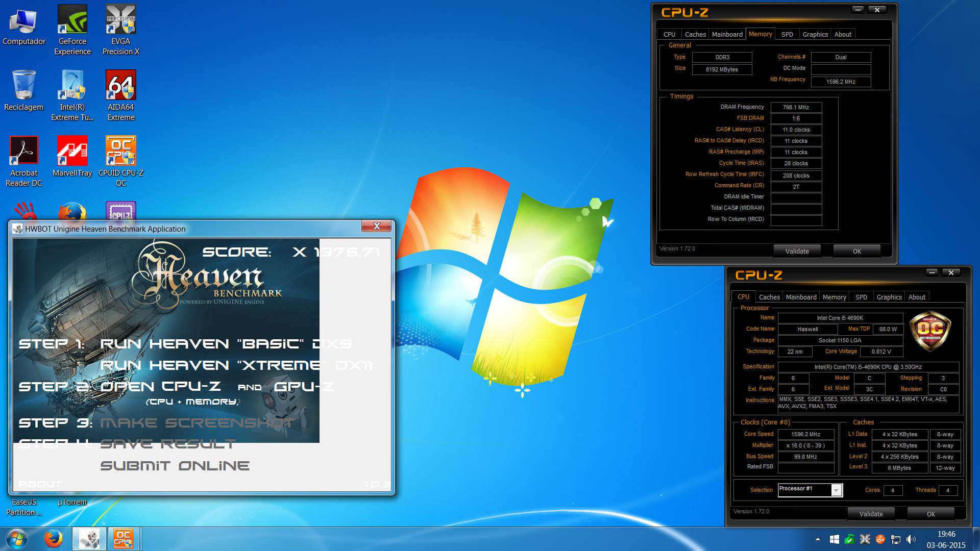Switch to Caches tab in the upper CPU-Z window
The height and width of the screenshot is (551, 980).
[x=695, y=34]
